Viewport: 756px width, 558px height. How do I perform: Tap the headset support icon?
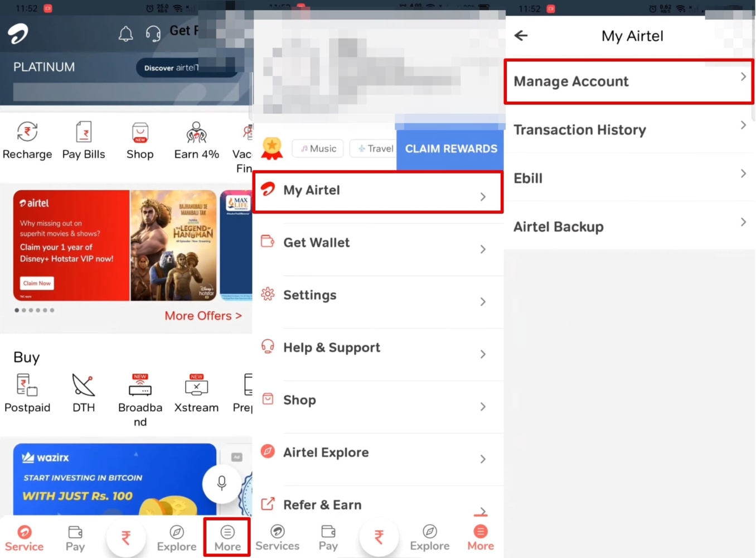click(x=153, y=33)
